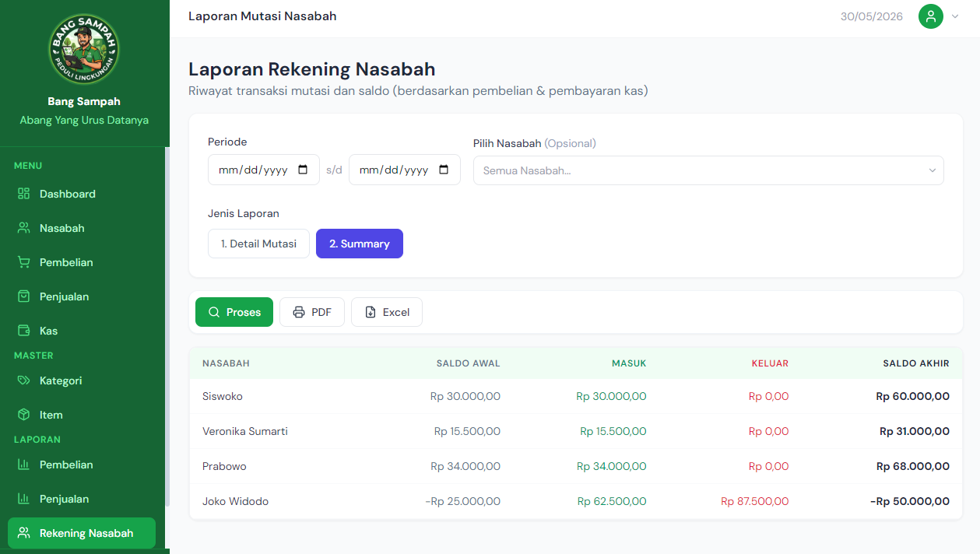Export the report with the PDF button

click(312, 312)
